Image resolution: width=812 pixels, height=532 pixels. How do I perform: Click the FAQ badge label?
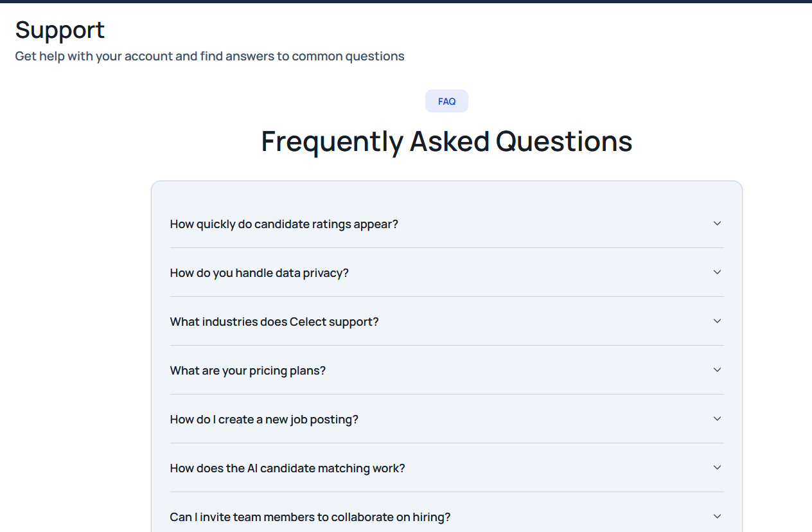pos(446,102)
